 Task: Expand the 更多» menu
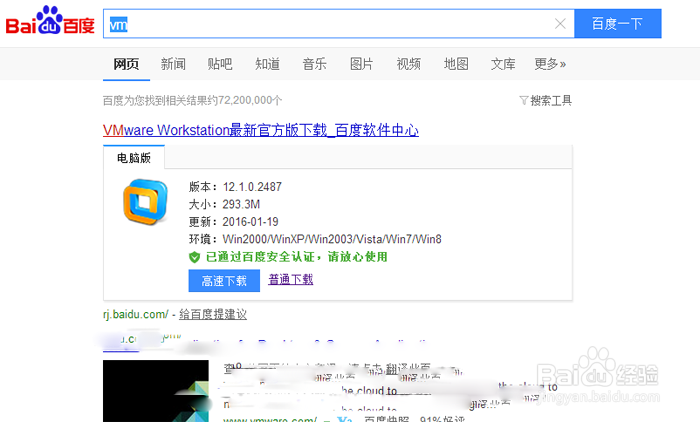(x=550, y=64)
